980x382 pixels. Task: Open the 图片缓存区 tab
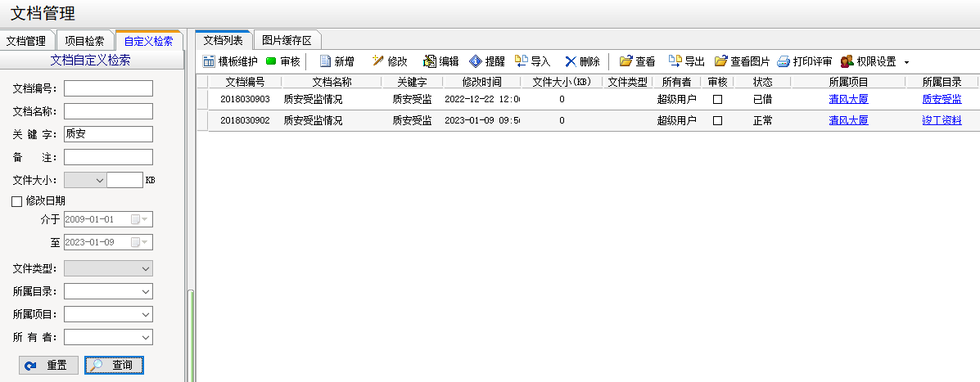pyautogui.click(x=287, y=40)
